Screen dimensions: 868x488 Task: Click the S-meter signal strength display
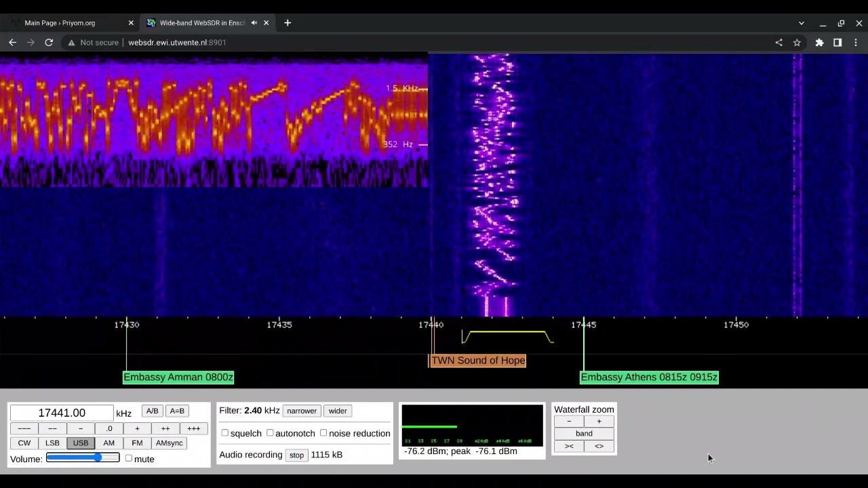[472, 425]
